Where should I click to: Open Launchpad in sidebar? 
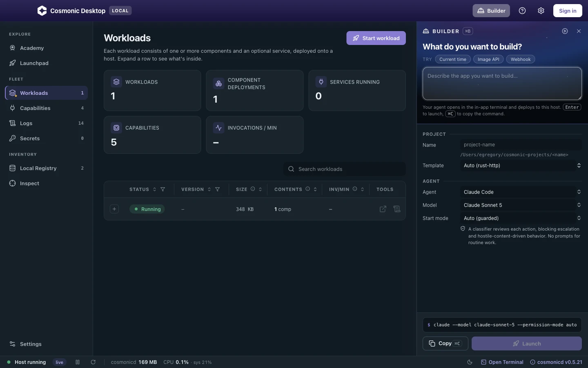tap(46, 63)
